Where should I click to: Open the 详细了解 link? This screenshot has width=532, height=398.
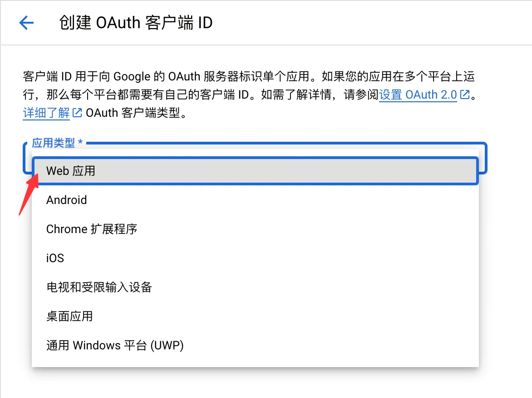pos(46,113)
